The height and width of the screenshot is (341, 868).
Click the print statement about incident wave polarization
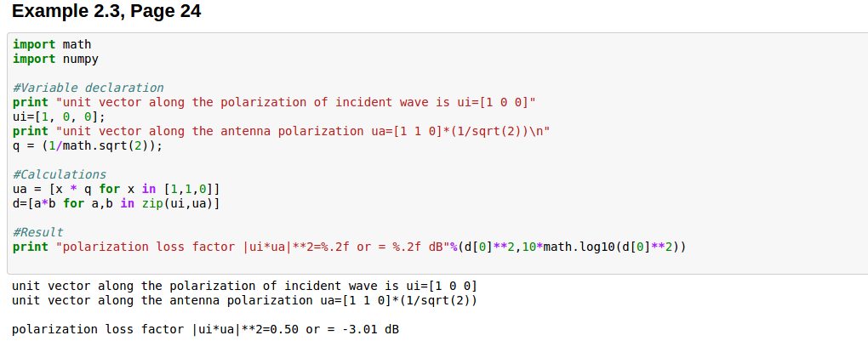coord(274,102)
